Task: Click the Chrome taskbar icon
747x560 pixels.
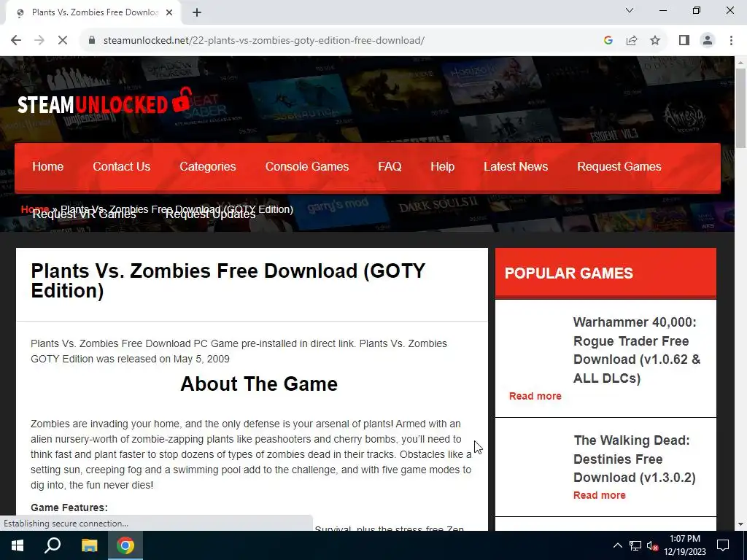Action: (x=125, y=545)
